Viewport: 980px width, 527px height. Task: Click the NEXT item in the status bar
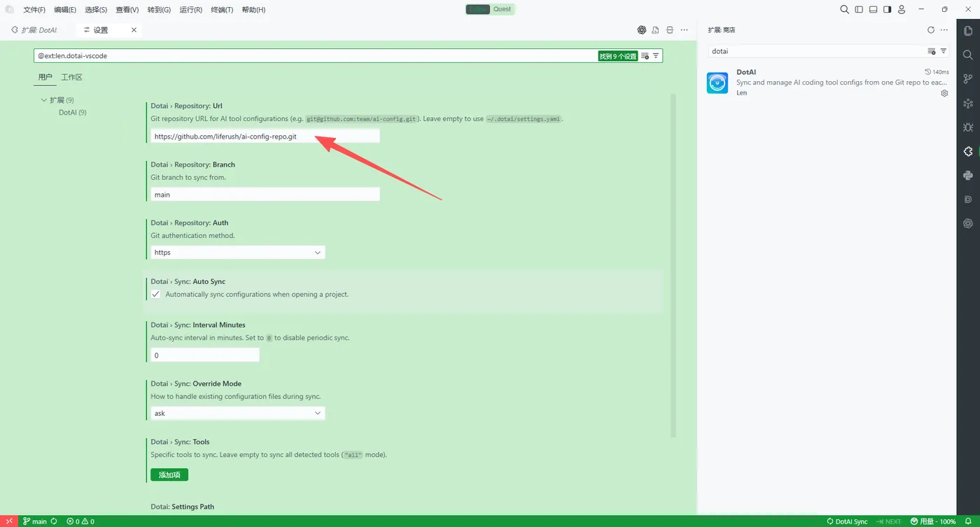coord(889,521)
